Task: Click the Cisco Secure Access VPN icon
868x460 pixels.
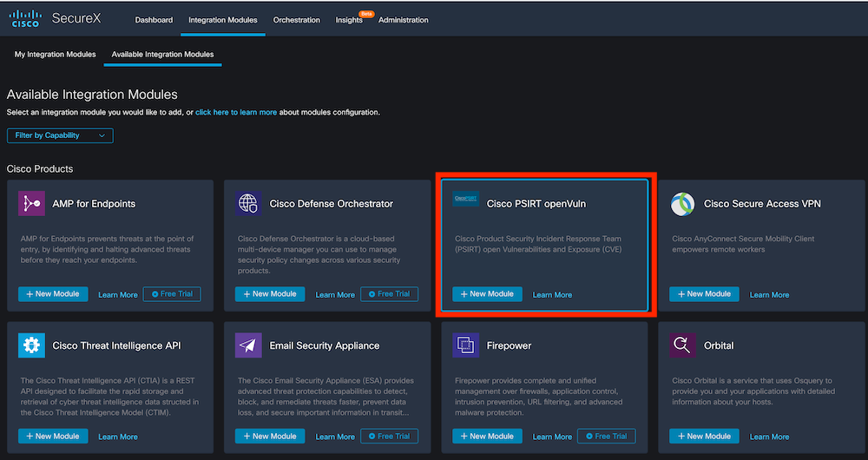Action: [682, 204]
